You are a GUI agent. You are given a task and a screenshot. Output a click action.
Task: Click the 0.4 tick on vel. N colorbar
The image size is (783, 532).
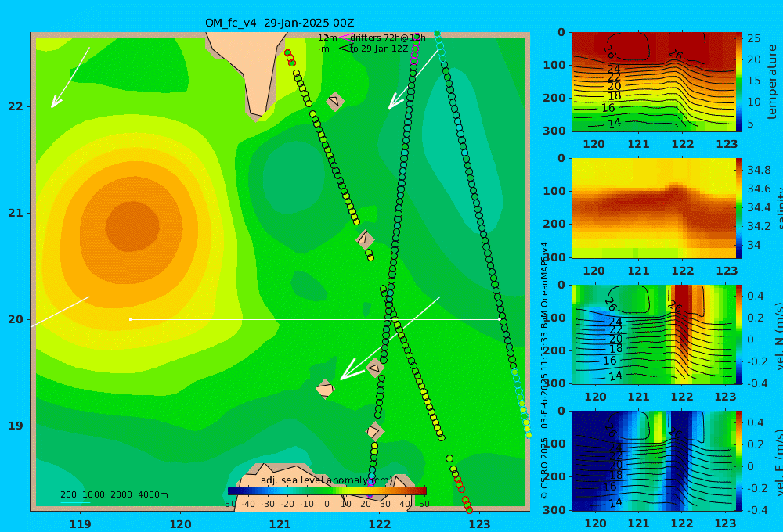tap(756, 296)
